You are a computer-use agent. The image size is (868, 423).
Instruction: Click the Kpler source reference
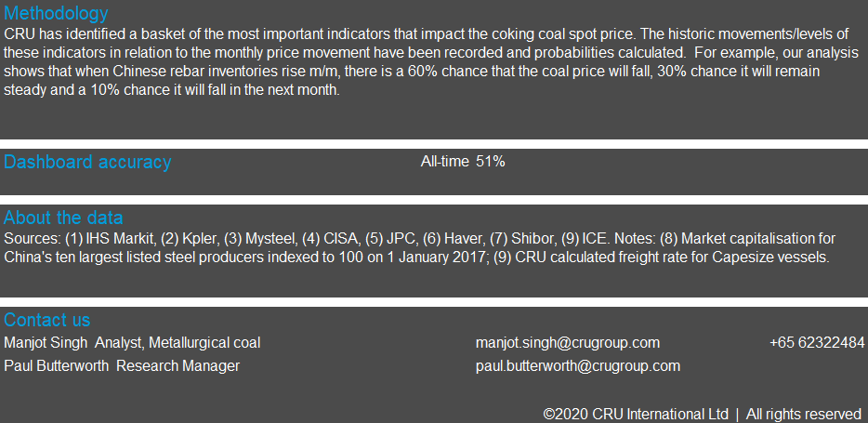[199, 237]
